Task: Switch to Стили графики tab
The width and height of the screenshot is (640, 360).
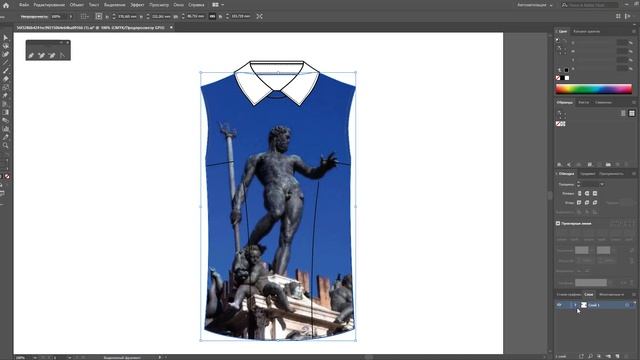Action: 569,294
